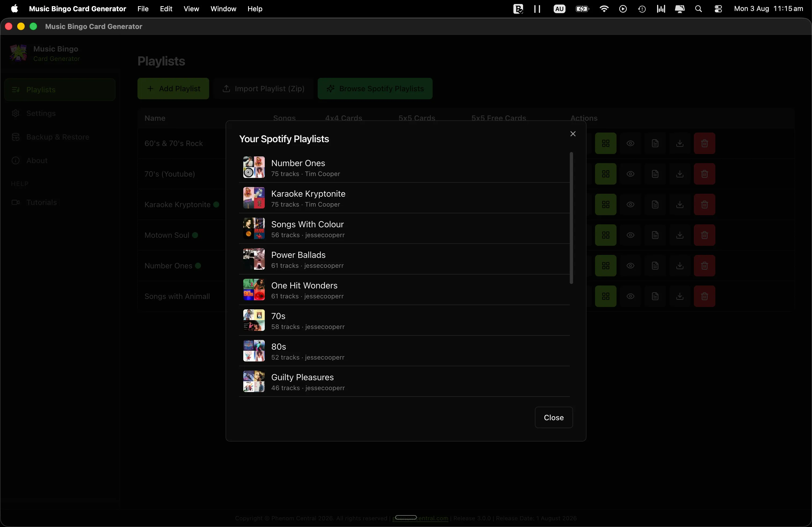Open document icon for 70's (Youtube)
The image size is (812, 527).
click(655, 174)
